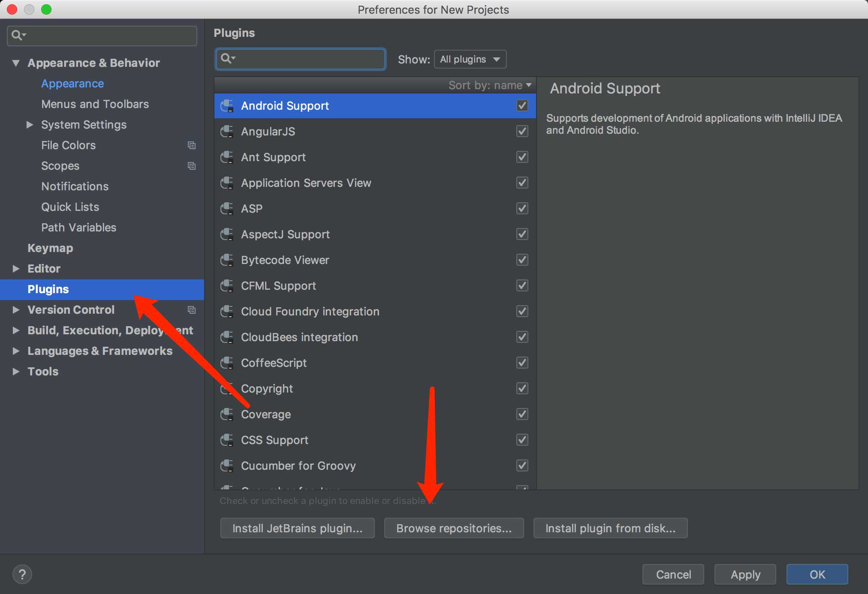Click the project-level icon beside File Colors

[x=192, y=145]
